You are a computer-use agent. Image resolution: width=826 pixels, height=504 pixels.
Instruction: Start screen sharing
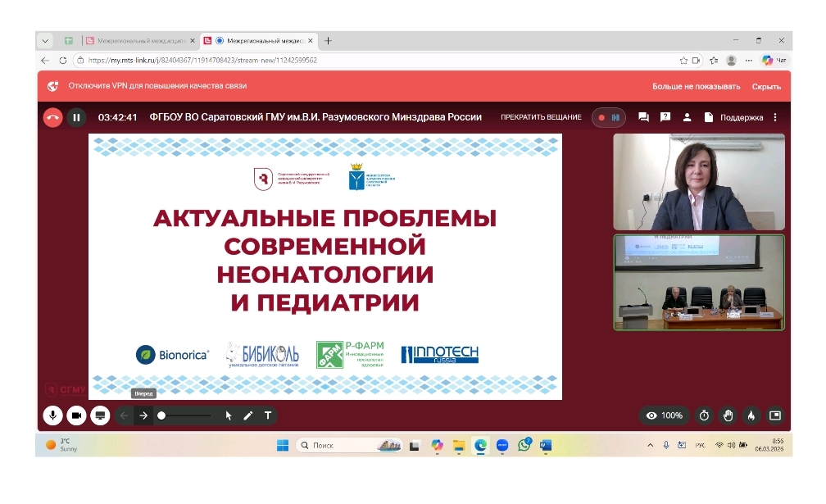[x=100, y=415]
